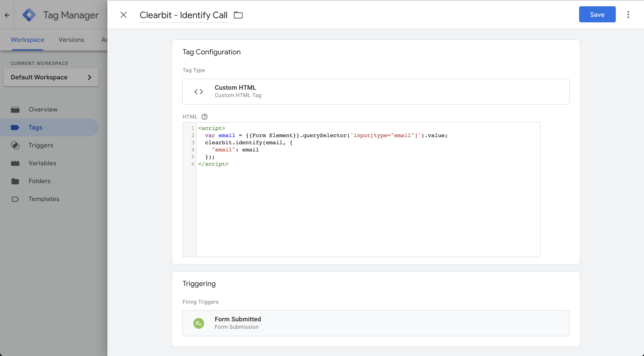
Task: Switch to the Workspace tab
Action: pos(28,40)
